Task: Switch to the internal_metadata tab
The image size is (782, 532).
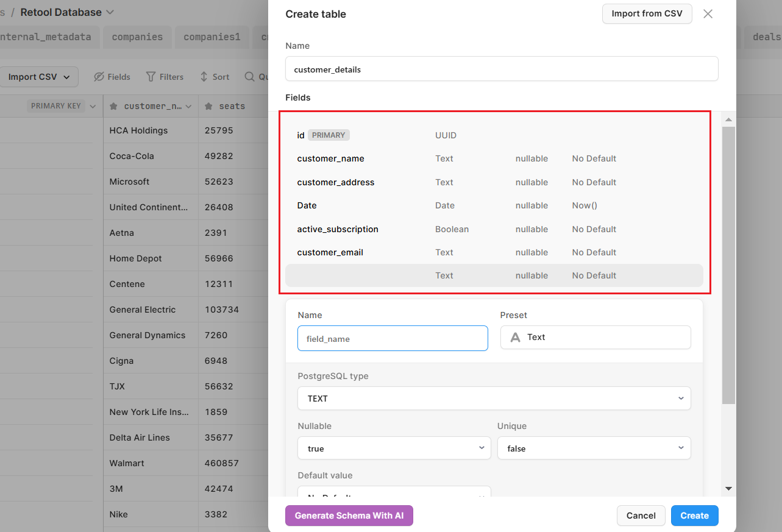Action: coord(46,37)
